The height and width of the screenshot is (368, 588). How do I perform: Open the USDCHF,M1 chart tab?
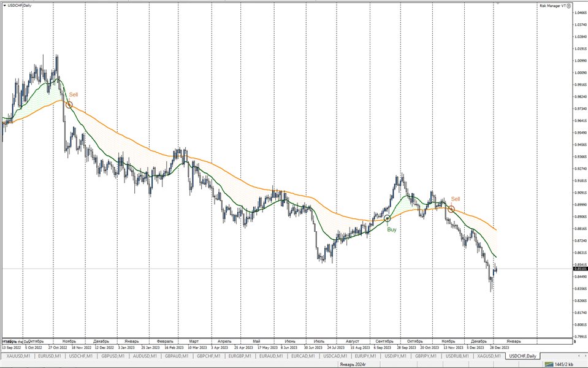pyautogui.click(x=81, y=356)
